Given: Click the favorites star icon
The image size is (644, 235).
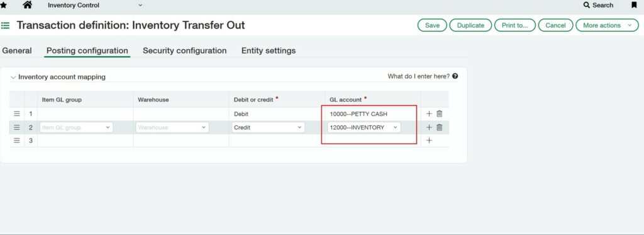Looking at the screenshot, I should 3,5.
